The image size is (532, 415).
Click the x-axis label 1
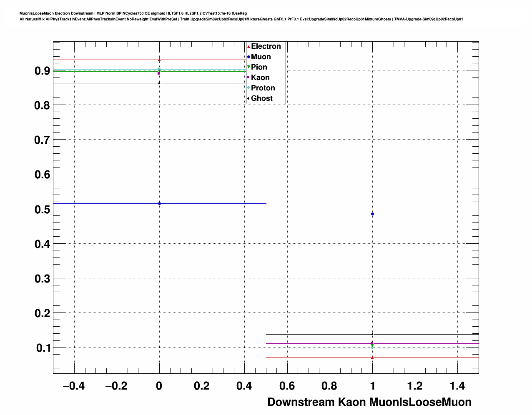[x=372, y=386]
